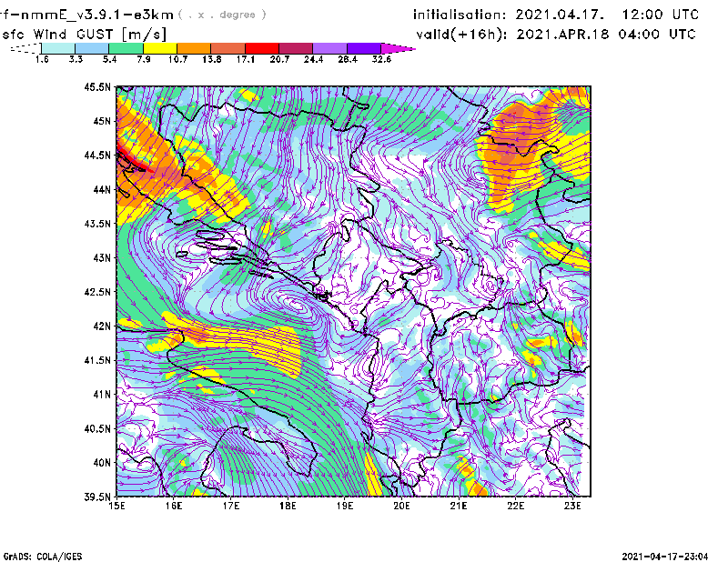The width and height of the screenshot is (728, 562).
Task: Click the '19E' longitude label
Action: [345, 506]
